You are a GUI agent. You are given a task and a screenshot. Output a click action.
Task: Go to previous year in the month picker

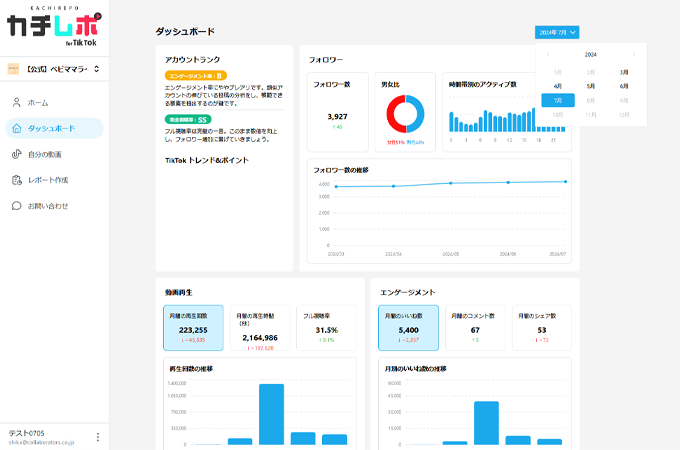[547, 54]
